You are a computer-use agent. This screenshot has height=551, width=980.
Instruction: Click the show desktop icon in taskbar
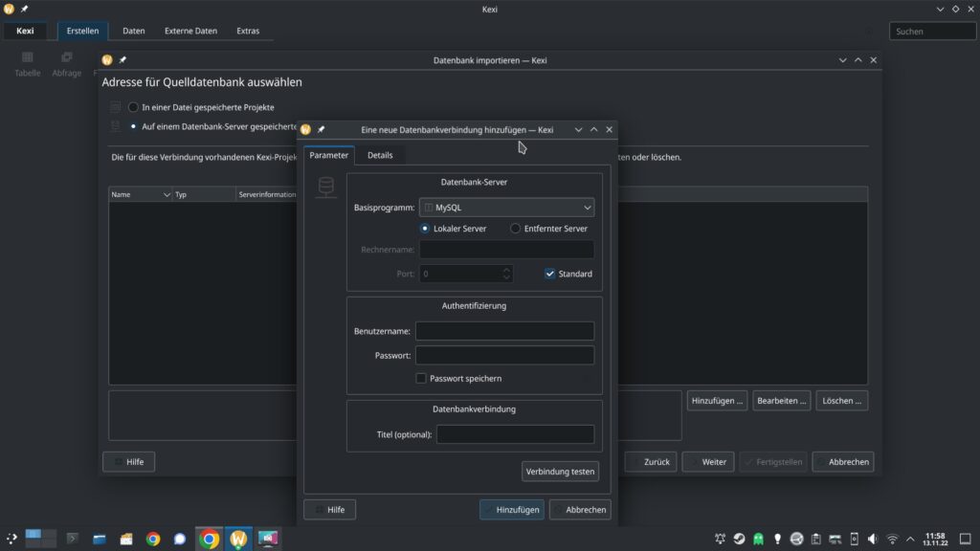(965, 539)
